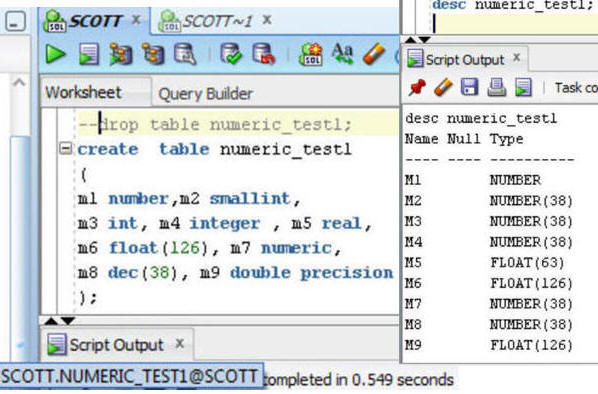
Task: Click the minimize panel button at top left
Action: [x=16, y=21]
